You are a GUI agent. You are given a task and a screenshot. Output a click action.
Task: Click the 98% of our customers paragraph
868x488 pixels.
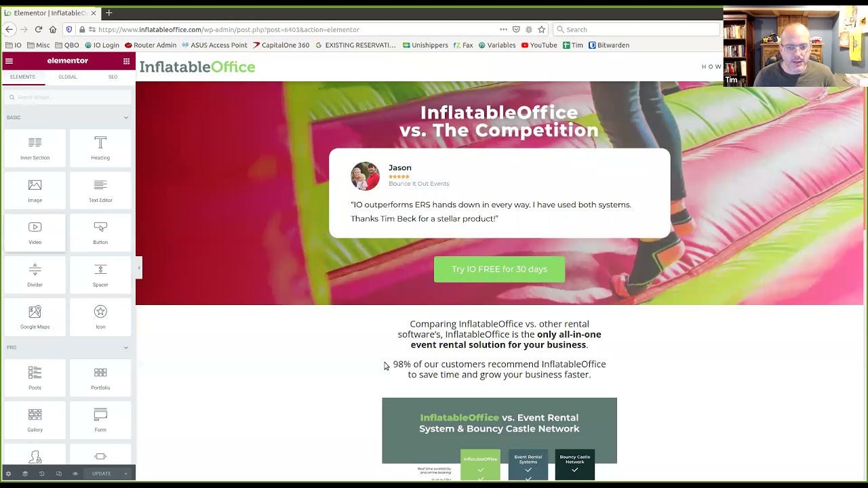point(499,369)
